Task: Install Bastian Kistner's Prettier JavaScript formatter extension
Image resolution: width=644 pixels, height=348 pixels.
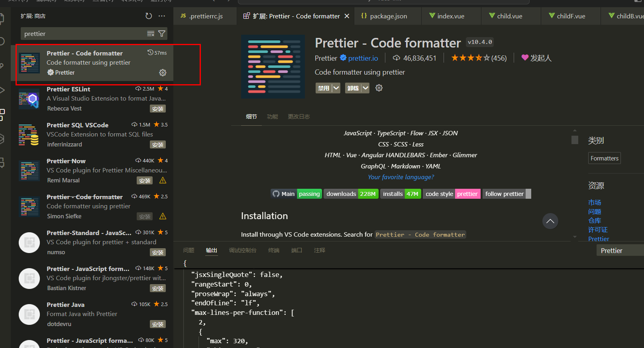Action: (158, 288)
